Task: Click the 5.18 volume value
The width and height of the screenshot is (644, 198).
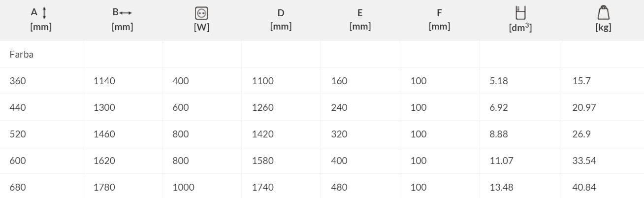Action: [498, 81]
